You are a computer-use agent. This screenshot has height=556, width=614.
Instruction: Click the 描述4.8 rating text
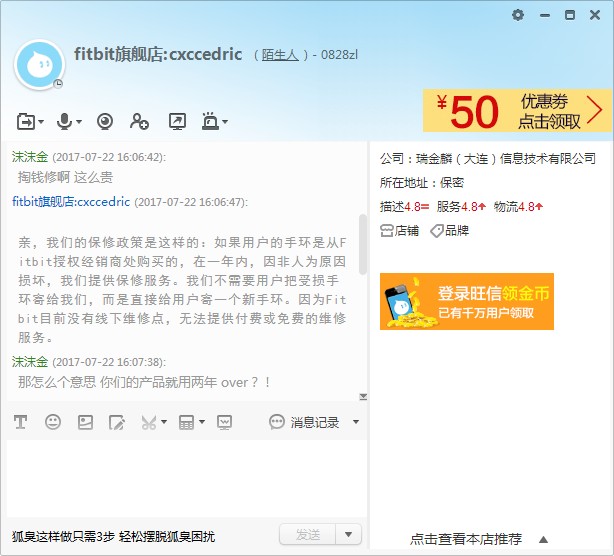tap(404, 206)
